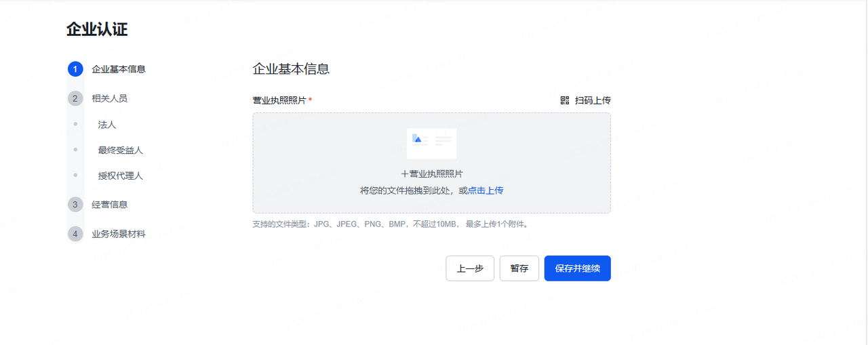
Task: Go to the 相关人员 step
Action: pyautogui.click(x=110, y=98)
